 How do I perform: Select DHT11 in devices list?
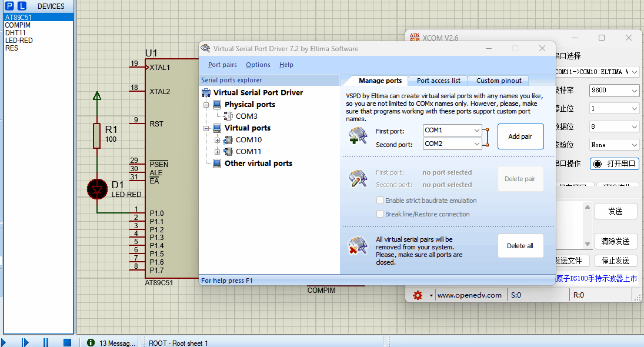pos(39,33)
